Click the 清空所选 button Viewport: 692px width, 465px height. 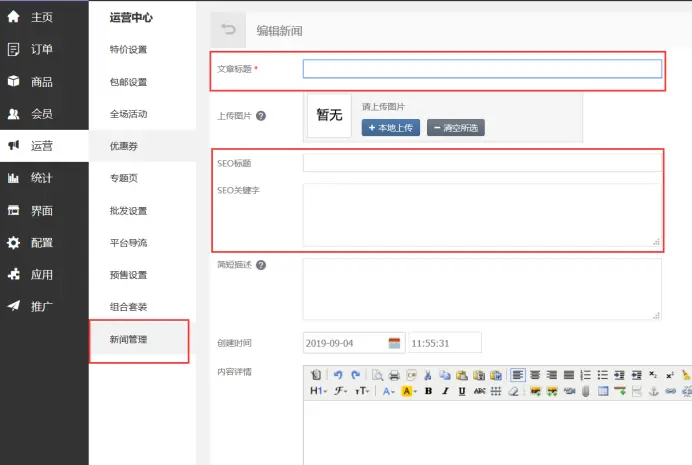coord(456,128)
